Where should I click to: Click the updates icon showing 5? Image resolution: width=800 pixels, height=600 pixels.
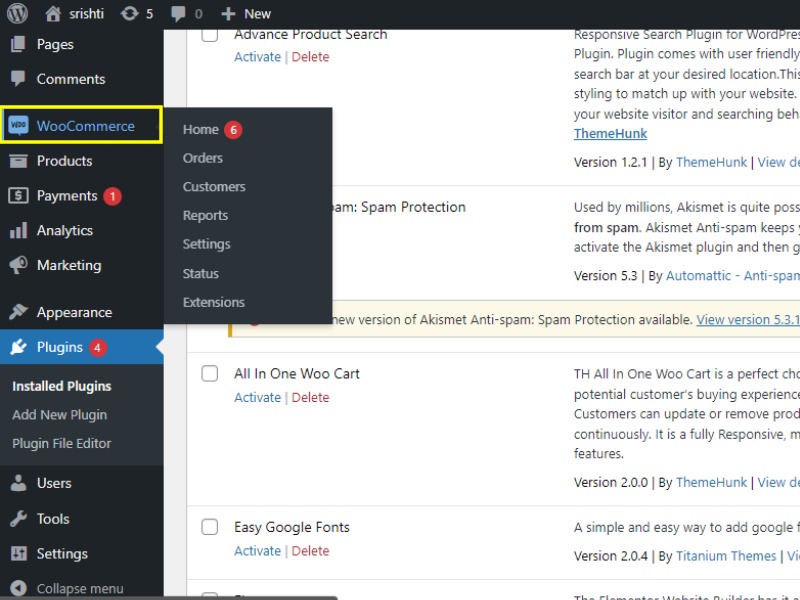click(x=130, y=14)
